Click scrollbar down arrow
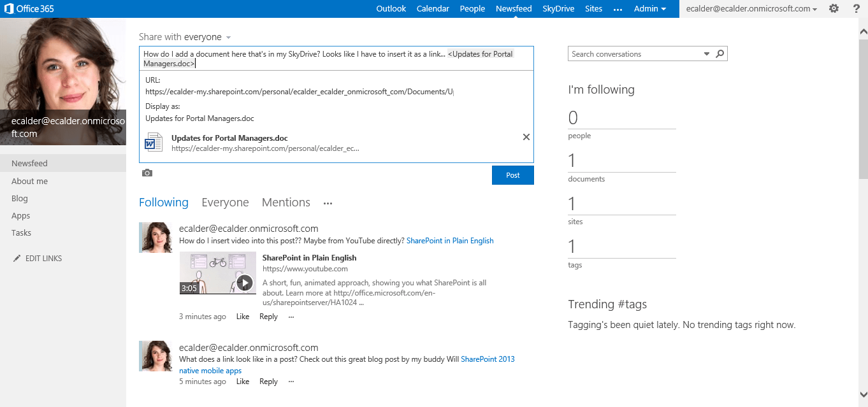 click(864, 394)
